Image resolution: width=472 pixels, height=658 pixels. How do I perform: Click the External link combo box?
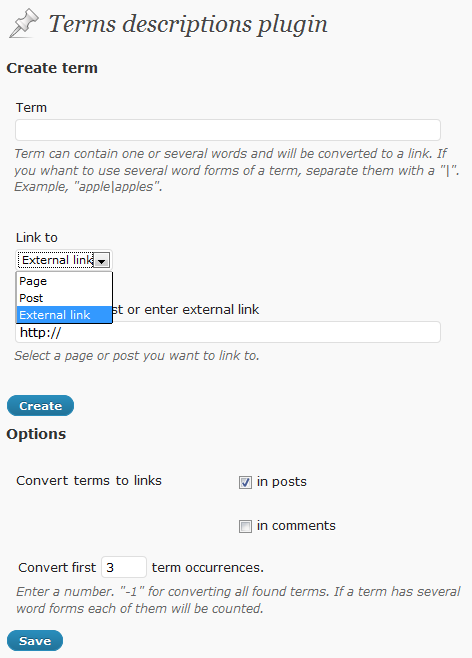(64, 260)
